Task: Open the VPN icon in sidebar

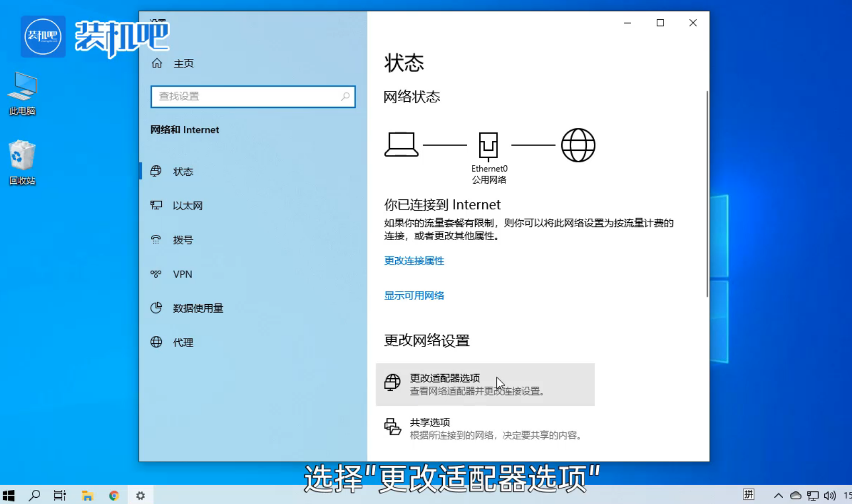Action: (x=156, y=274)
